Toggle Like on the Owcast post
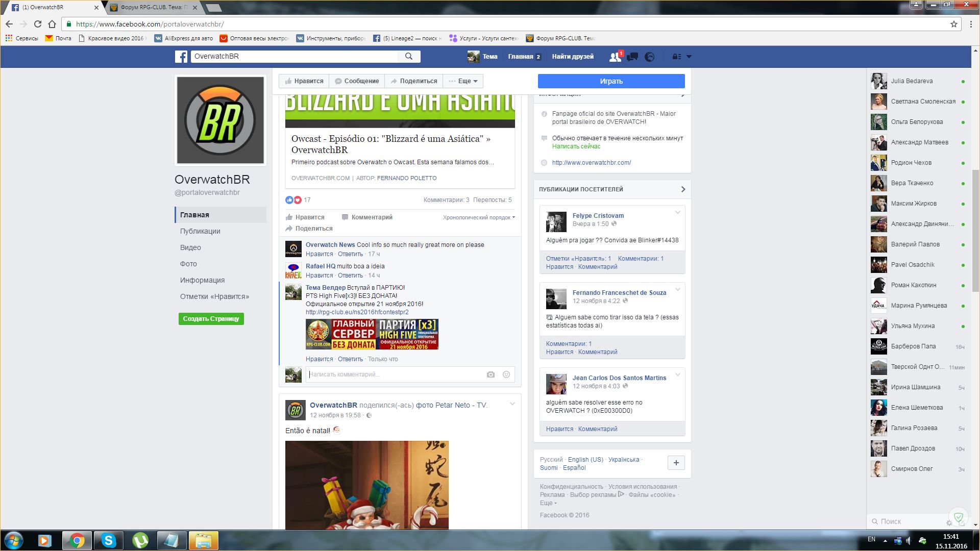This screenshot has width=980, height=551. pos(305,217)
